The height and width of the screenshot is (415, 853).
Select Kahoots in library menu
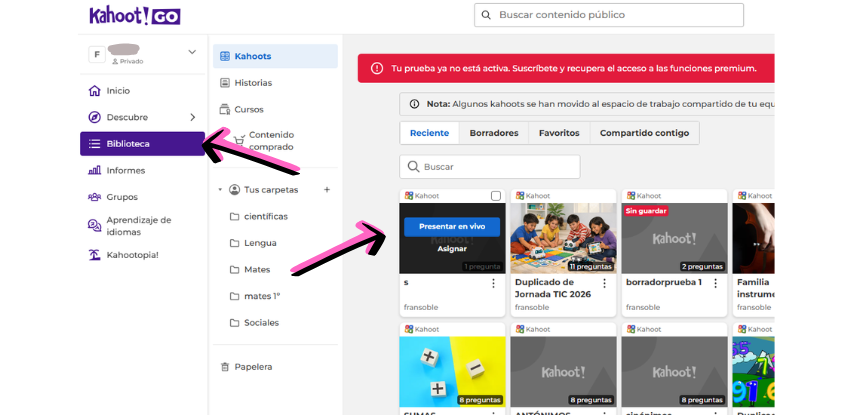point(275,56)
